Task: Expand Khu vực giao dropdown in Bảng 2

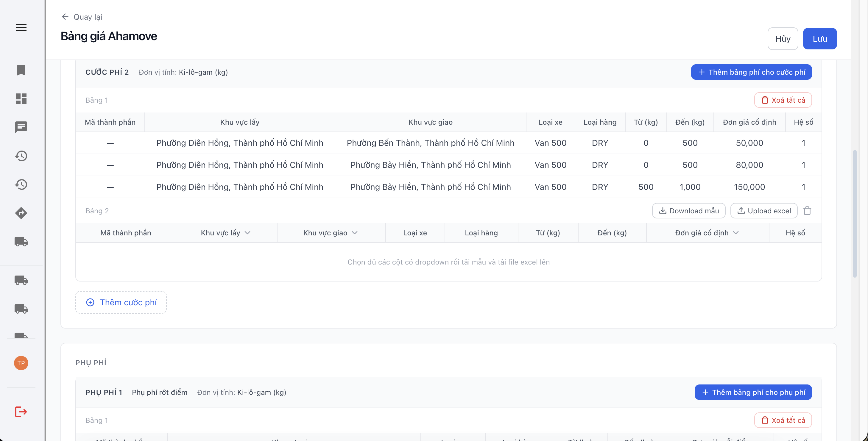Action: click(354, 233)
